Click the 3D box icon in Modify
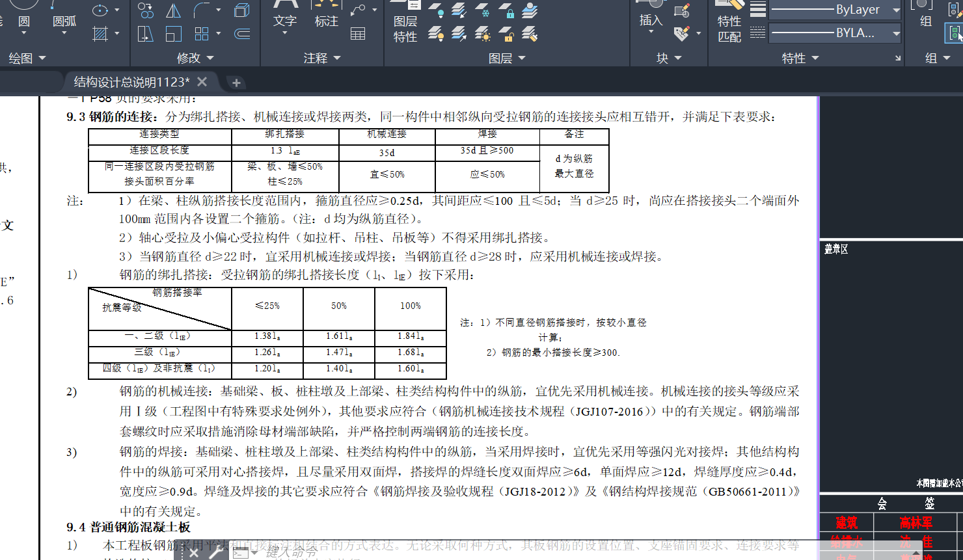 242,10
